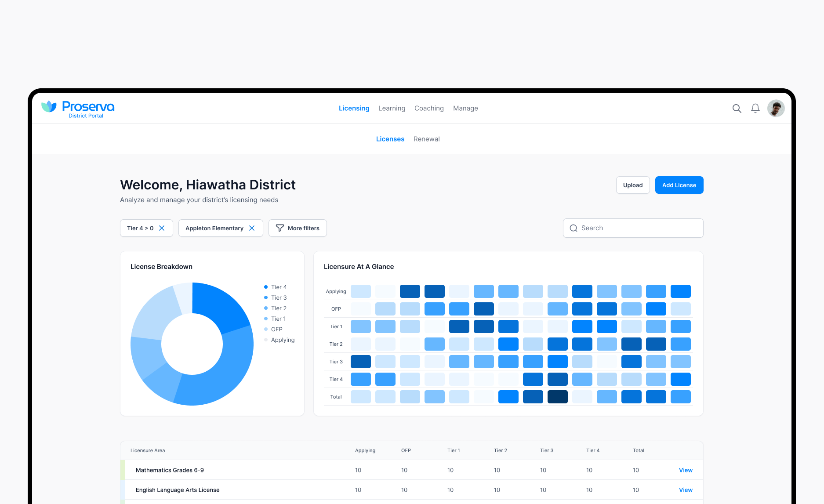This screenshot has height=504, width=824.
Task: Select Tier 3 in chart legend
Action: pyautogui.click(x=276, y=297)
